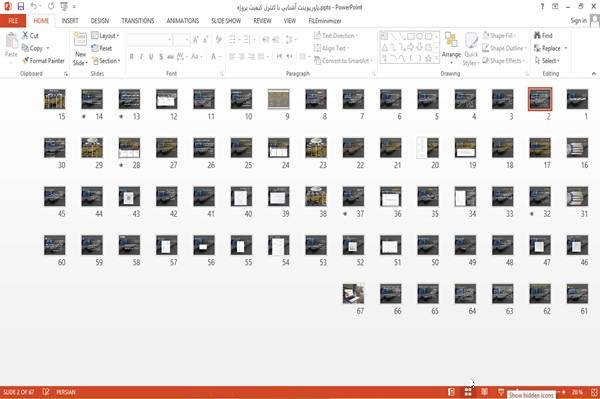Viewport: 600px width, 399px height.
Task: Open the FILE tab
Action: [13, 21]
